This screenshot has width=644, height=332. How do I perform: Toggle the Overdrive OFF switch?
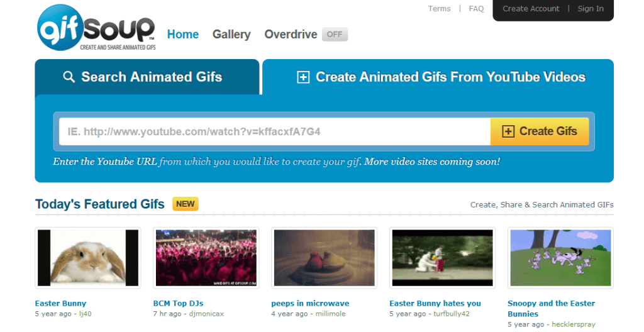[335, 35]
